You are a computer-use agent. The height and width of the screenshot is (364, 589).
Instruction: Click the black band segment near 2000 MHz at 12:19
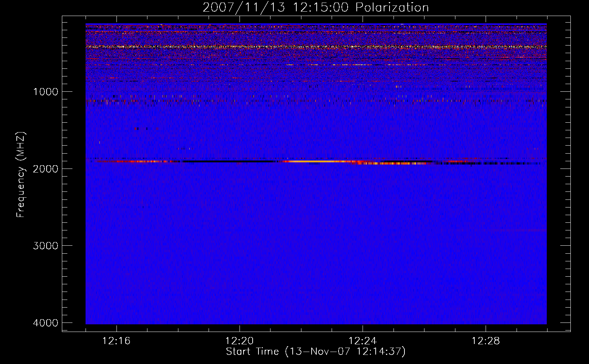pos(229,161)
